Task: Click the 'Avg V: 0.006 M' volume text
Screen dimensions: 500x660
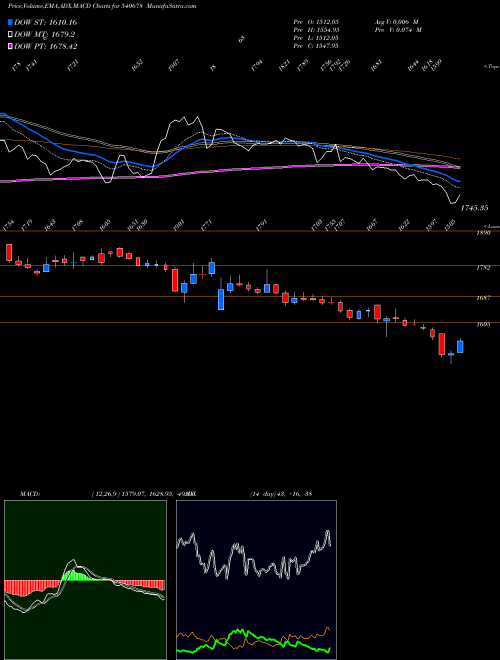Action: 396,21
